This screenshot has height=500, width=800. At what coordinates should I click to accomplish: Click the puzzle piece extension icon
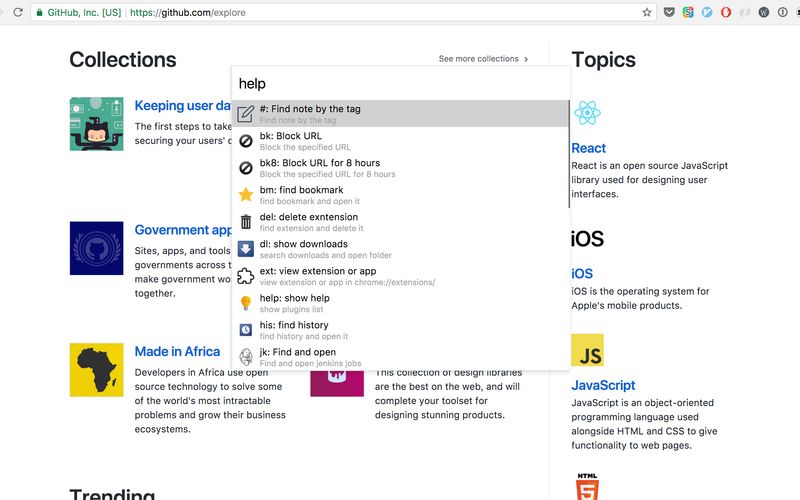click(246, 276)
